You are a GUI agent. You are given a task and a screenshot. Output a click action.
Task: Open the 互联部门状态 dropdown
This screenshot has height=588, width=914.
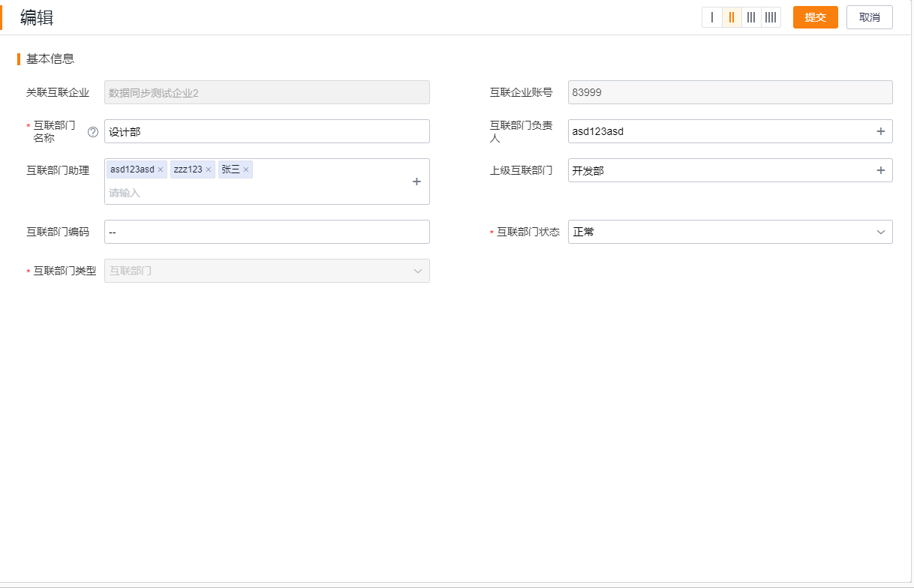pyautogui.click(x=730, y=232)
